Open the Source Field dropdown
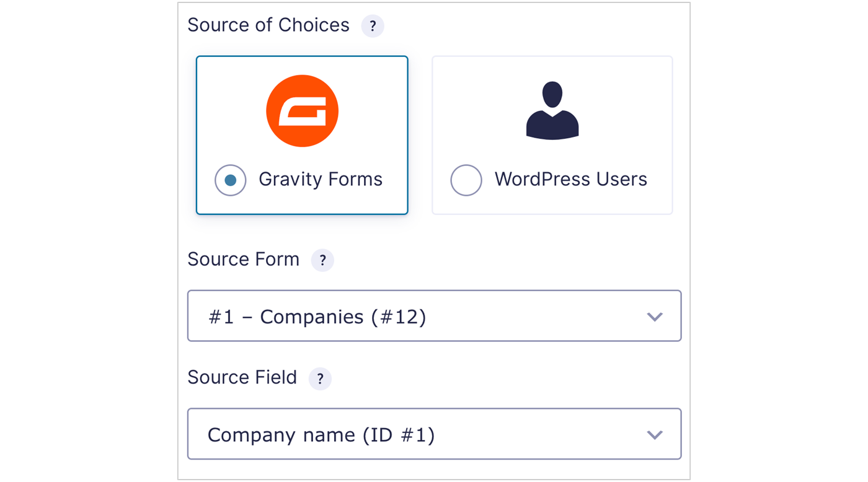Image resolution: width=868 pixels, height=482 pixels. click(434, 434)
